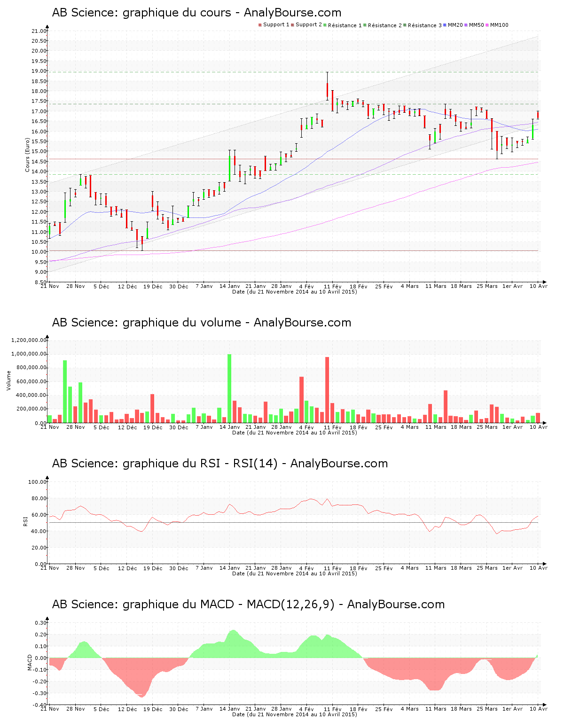Click the date range caption under RSI chart
The width and height of the screenshot is (564, 728).
coord(295,573)
